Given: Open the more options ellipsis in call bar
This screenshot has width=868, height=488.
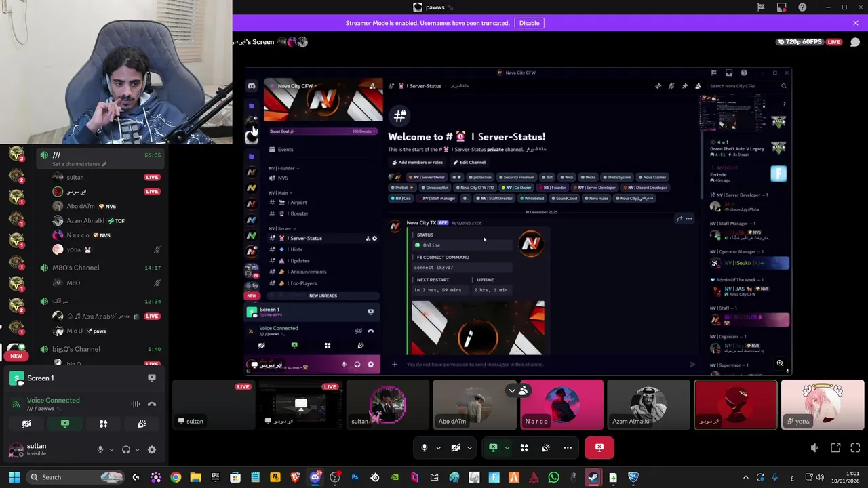Looking at the screenshot, I should click(x=568, y=447).
